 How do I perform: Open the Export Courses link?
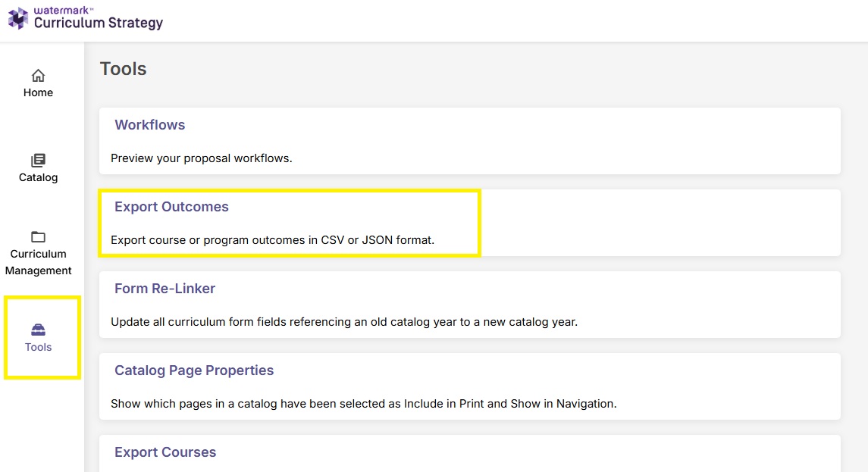[165, 452]
